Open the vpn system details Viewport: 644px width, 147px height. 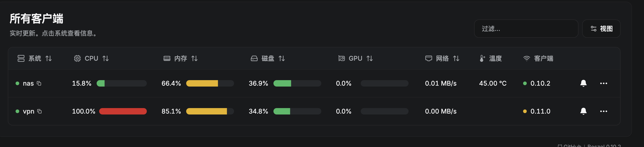coord(28,111)
